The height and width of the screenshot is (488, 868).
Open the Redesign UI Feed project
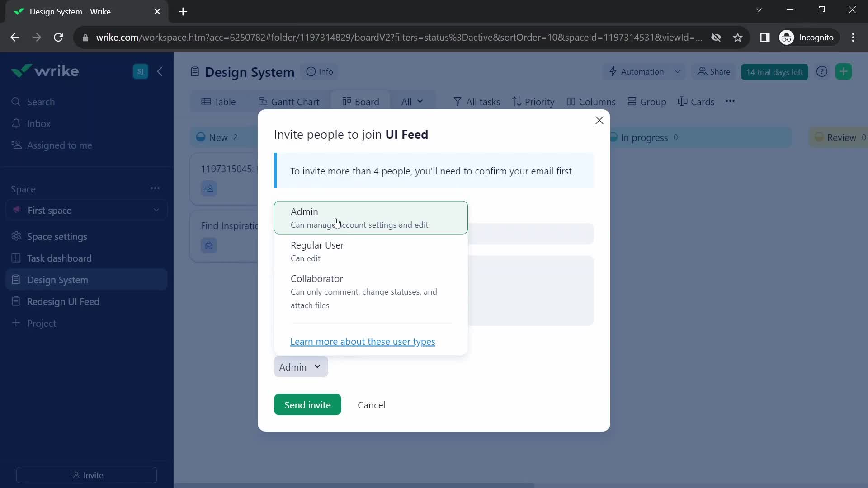tap(55, 302)
